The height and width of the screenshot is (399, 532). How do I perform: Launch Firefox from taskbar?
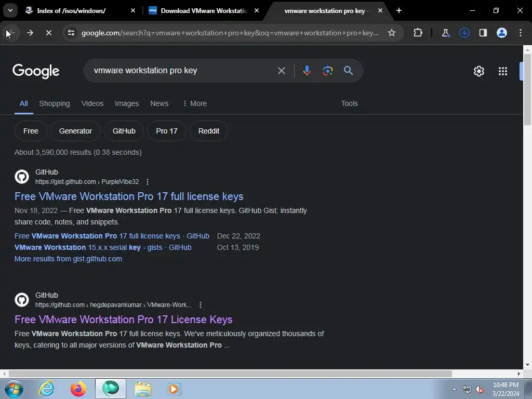78,389
